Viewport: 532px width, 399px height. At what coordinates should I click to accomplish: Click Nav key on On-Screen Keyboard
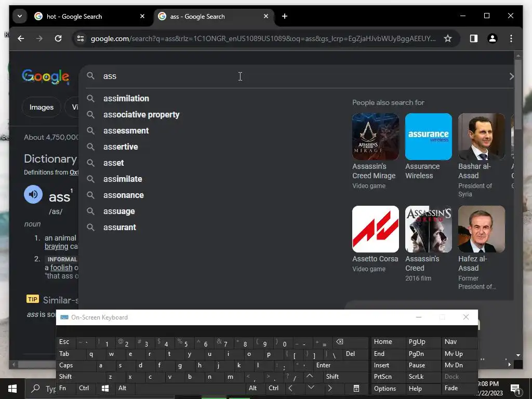pos(459,342)
